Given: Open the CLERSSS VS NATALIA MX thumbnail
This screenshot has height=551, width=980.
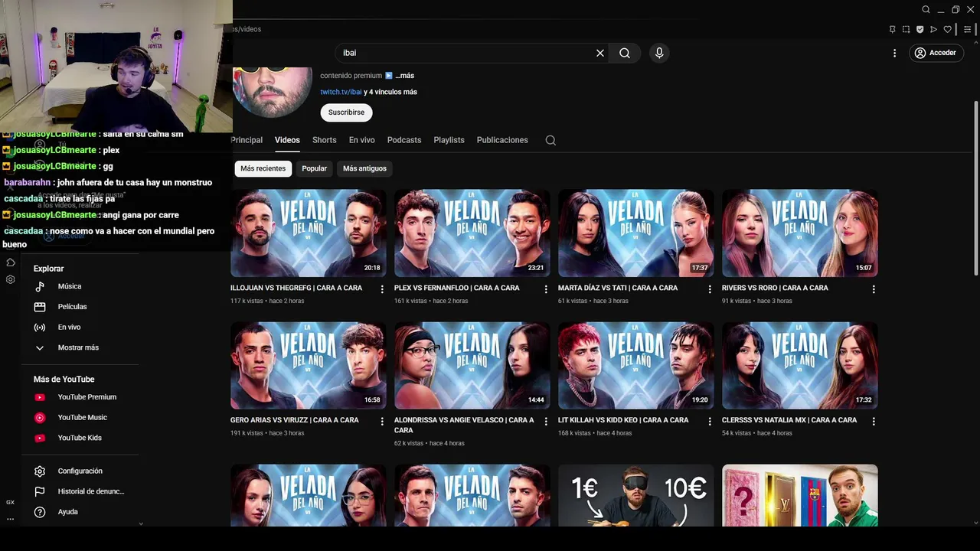Looking at the screenshot, I should [x=800, y=366].
